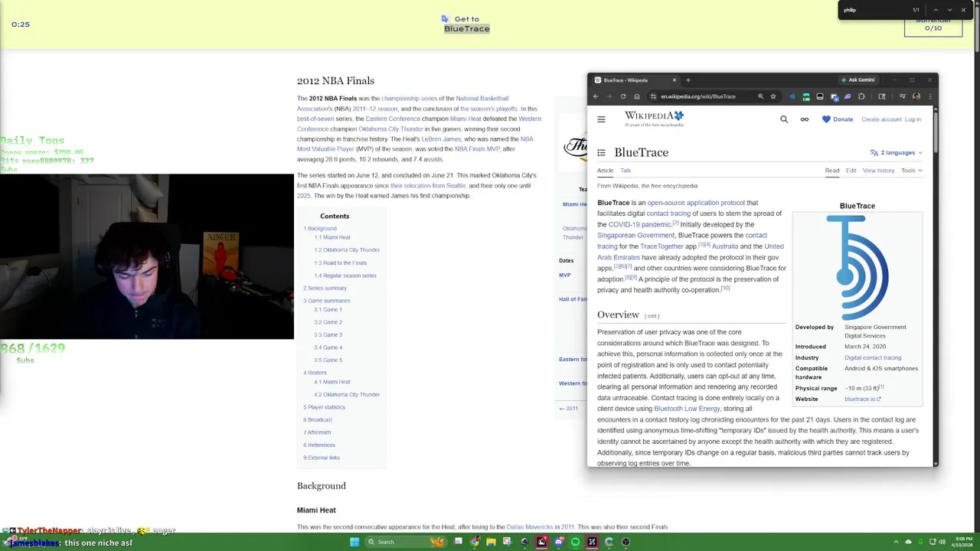The width and height of the screenshot is (980, 551).
Task: Open browser home page icon
Action: [636, 96]
